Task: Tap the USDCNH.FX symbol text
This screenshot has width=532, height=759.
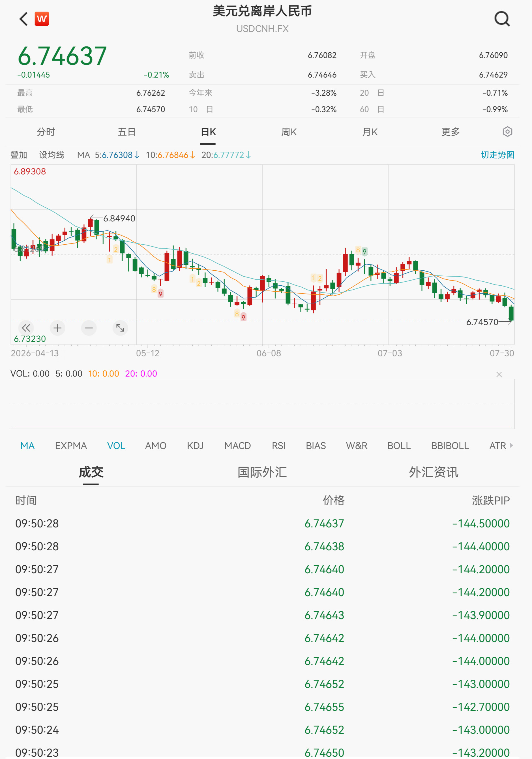Action: coord(262,29)
